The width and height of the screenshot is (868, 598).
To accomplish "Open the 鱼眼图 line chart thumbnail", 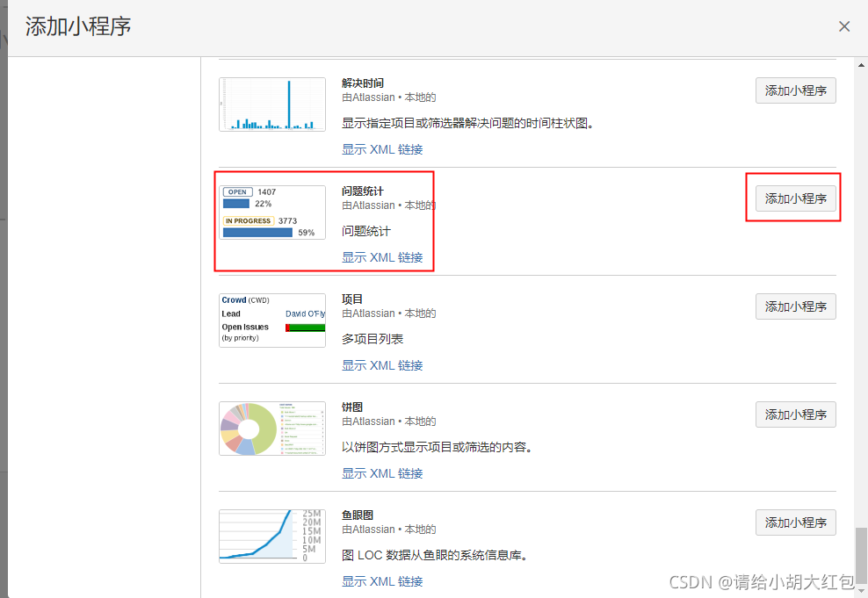I will point(272,536).
